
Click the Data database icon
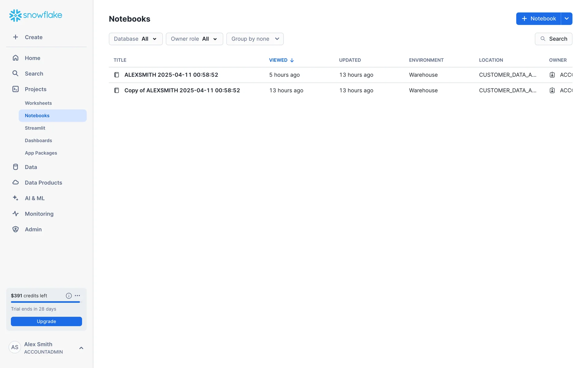15,167
